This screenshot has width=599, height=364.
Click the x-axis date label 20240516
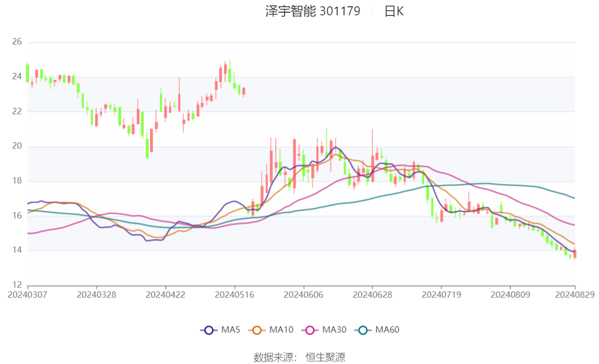[x=235, y=295]
